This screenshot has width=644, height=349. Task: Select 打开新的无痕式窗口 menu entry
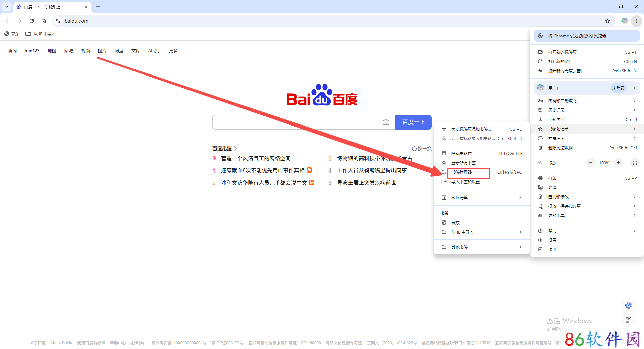point(587,71)
